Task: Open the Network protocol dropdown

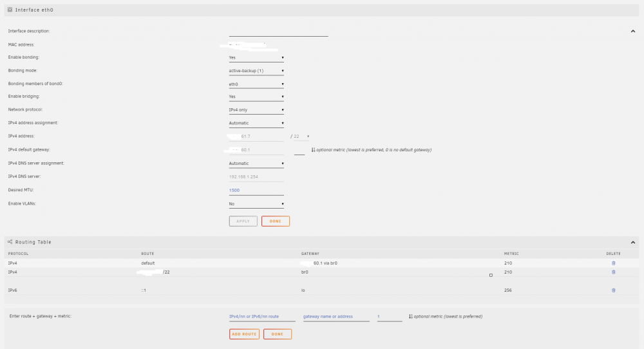Action: (x=256, y=109)
